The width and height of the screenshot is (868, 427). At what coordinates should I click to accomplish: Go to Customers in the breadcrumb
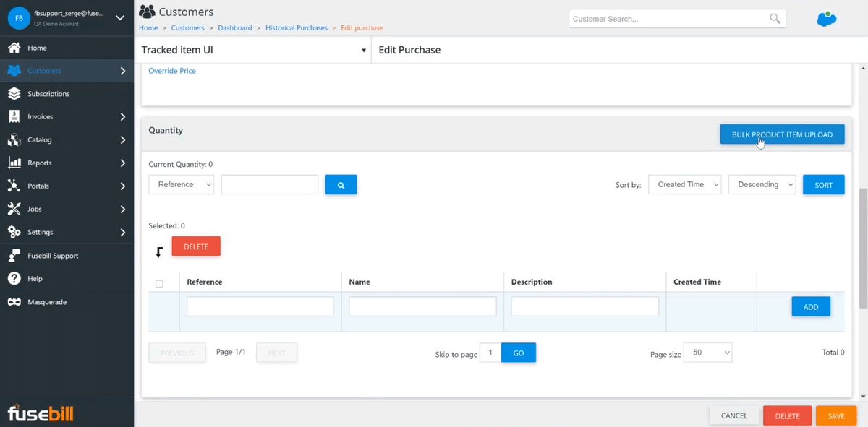tap(188, 27)
